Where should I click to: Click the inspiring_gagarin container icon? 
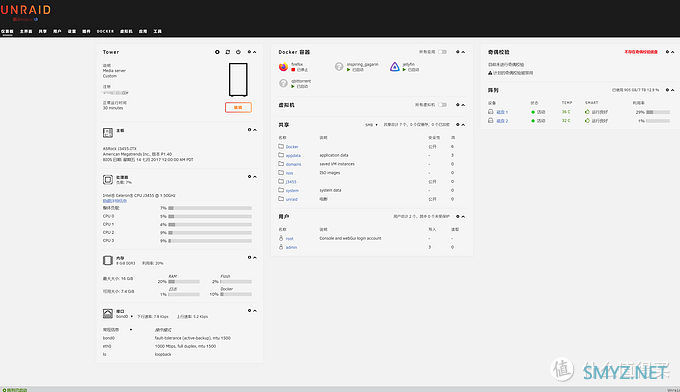[339, 67]
